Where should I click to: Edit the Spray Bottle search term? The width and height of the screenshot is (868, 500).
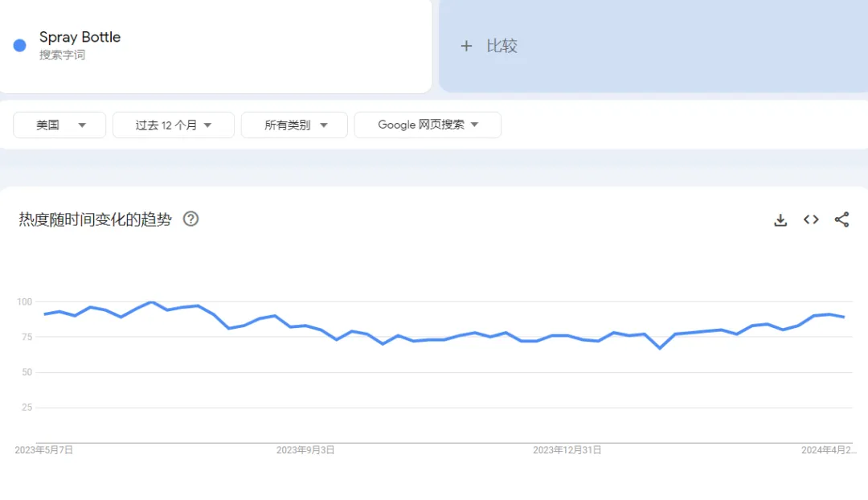80,37
